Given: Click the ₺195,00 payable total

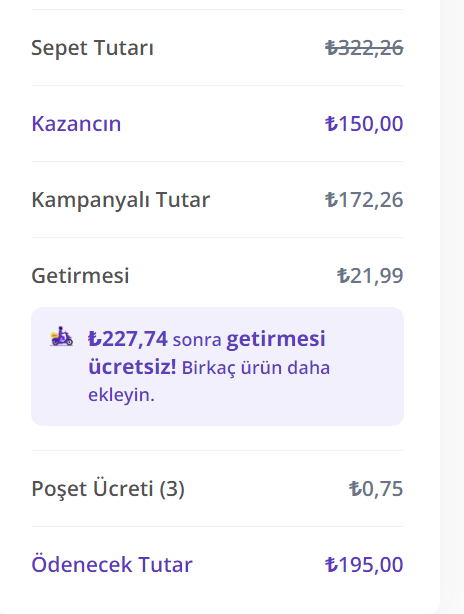Looking at the screenshot, I should (x=364, y=565).
